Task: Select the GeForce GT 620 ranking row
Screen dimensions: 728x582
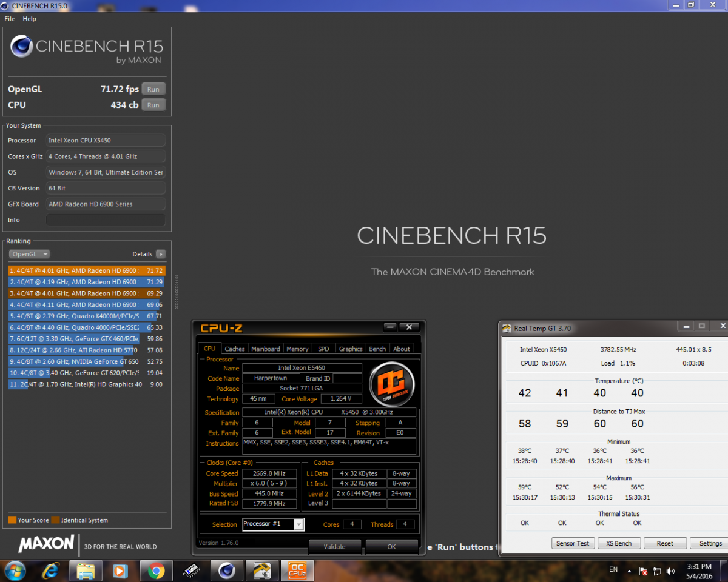Action: [87, 373]
